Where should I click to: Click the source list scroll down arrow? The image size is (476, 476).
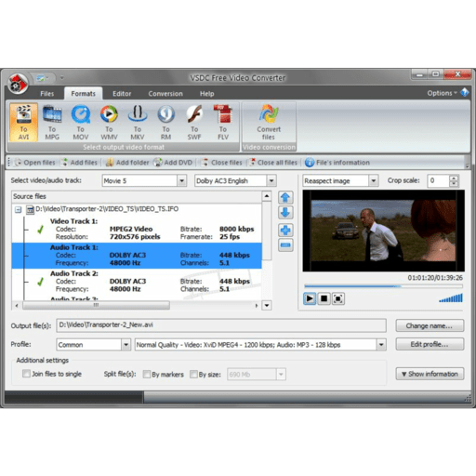(267, 306)
